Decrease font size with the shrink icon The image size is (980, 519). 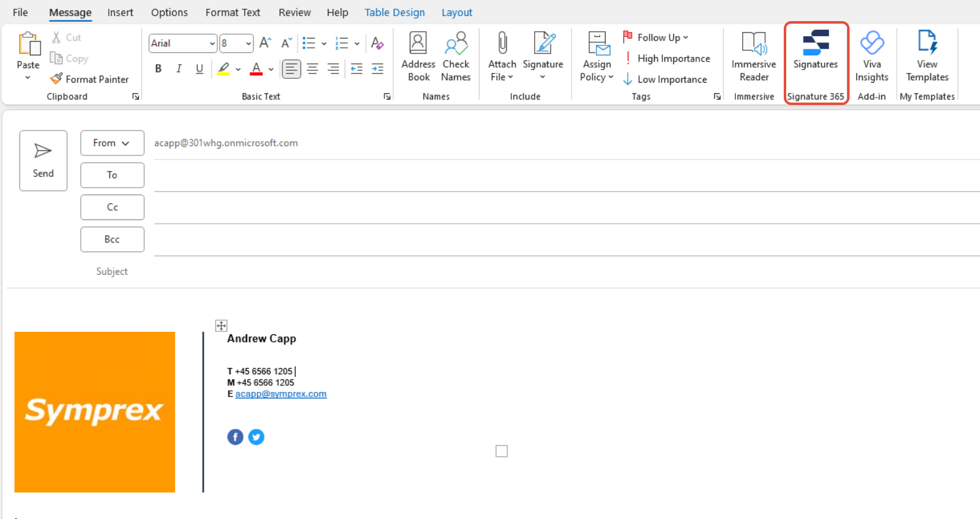[286, 43]
